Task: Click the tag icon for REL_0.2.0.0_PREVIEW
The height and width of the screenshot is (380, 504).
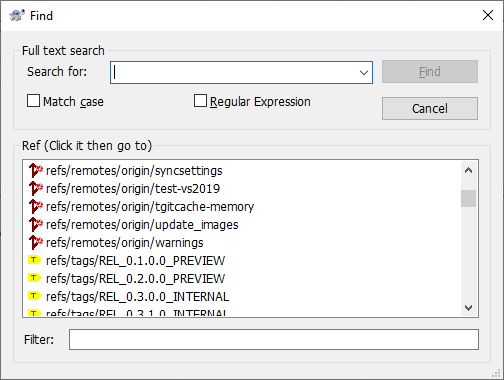Action: pyautogui.click(x=35, y=278)
